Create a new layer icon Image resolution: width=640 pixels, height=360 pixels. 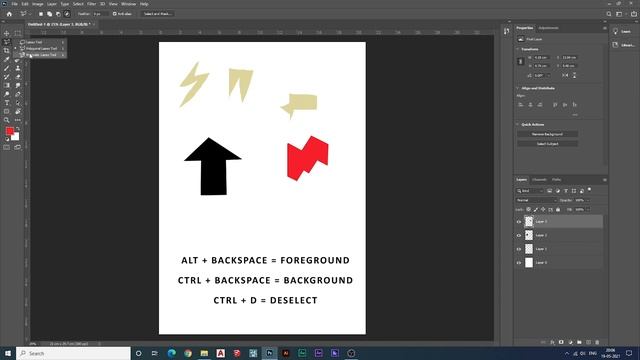(x=588, y=342)
